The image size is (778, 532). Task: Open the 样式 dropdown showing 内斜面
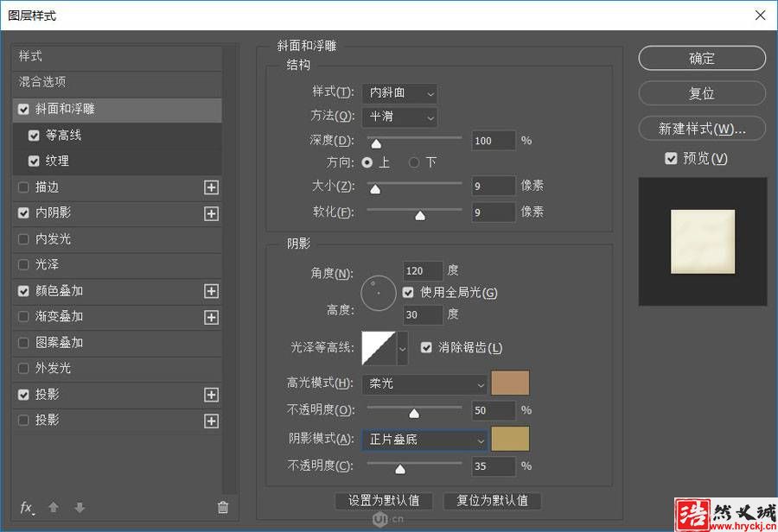pyautogui.click(x=400, y=93)
